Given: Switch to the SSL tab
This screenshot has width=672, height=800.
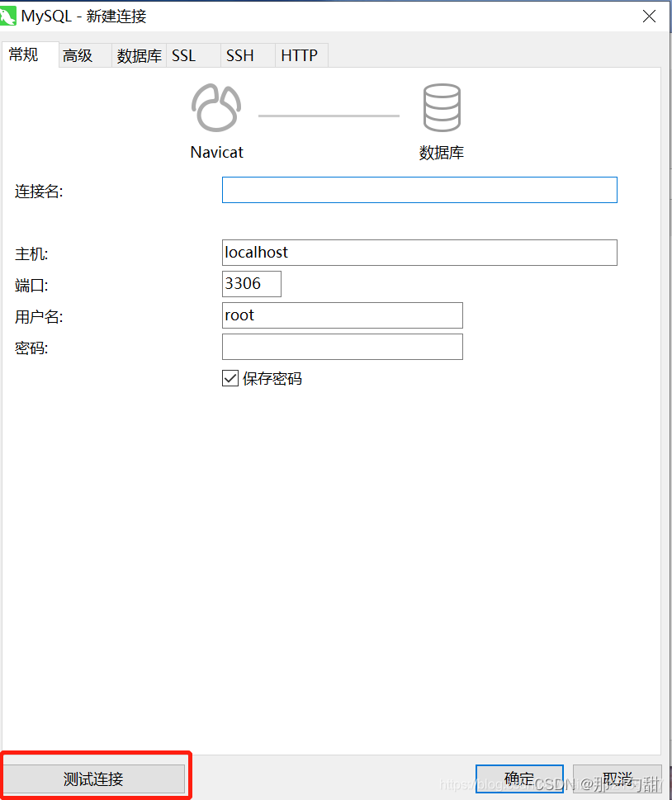Looking at the screenshot, I should [193, 55].
